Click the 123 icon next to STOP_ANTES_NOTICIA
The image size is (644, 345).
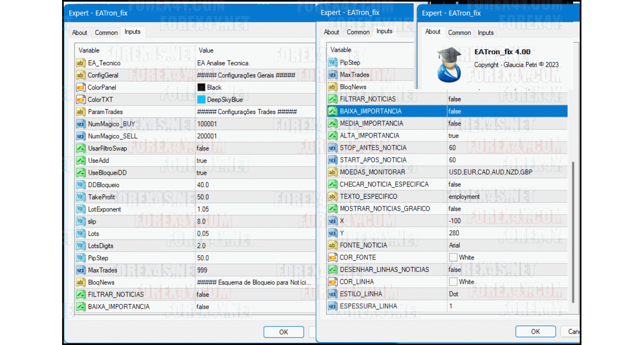point(332,148)
